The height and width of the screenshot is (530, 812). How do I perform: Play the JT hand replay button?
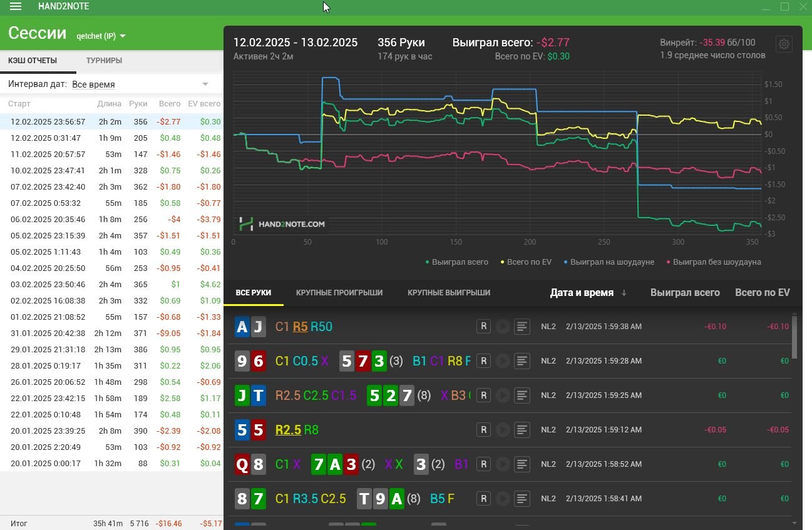point(503,395)
